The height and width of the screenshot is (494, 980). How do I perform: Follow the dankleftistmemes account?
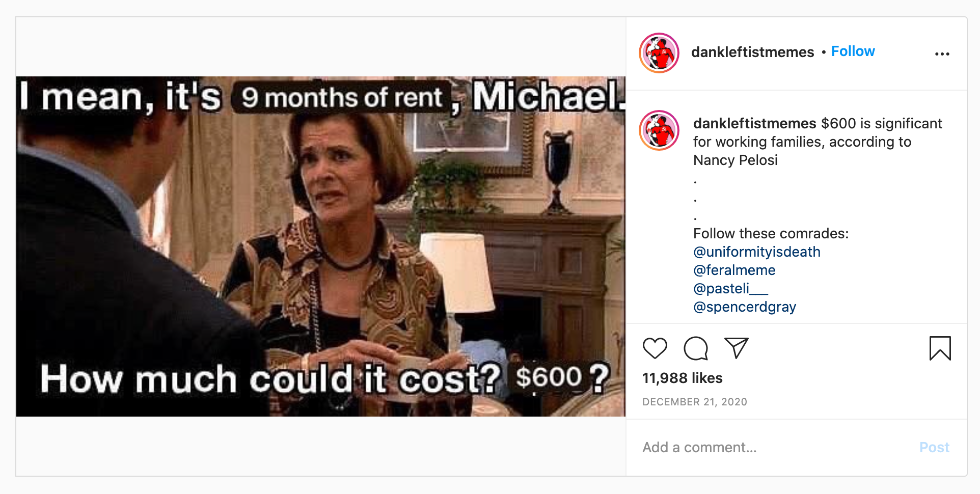[x=853, y=51]
